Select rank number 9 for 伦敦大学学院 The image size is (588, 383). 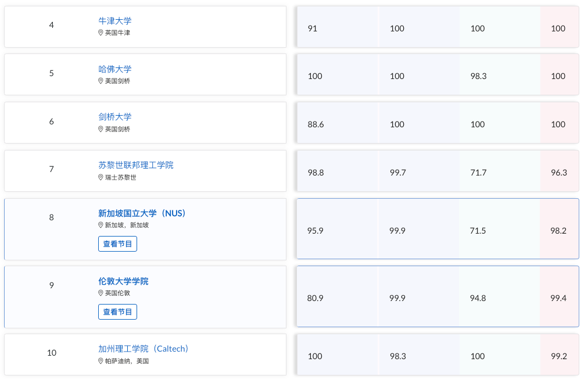51,285
